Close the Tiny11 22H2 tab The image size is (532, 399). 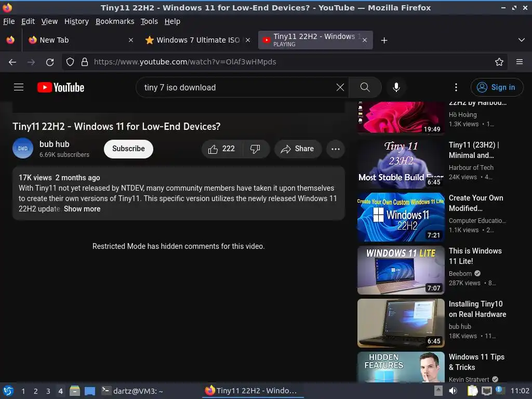click(x=365, y=40)
